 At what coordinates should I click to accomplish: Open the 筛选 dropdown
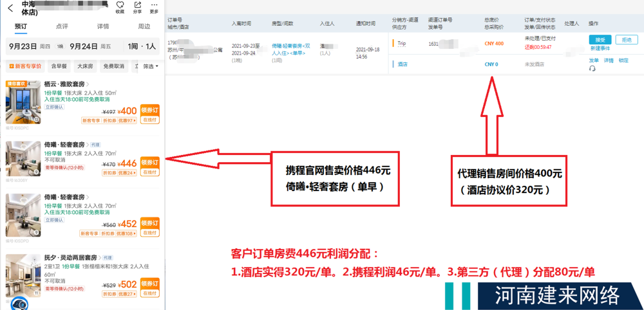click(x=150, y=66)
